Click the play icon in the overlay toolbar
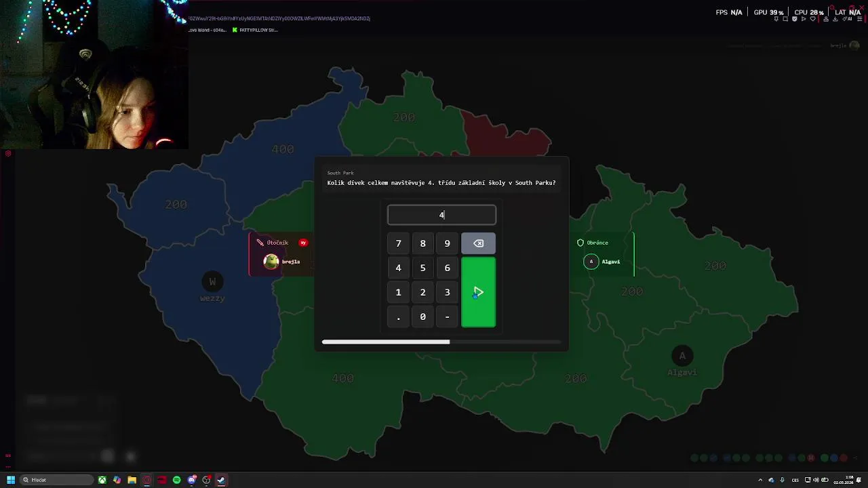 click(x=804, y=19)
